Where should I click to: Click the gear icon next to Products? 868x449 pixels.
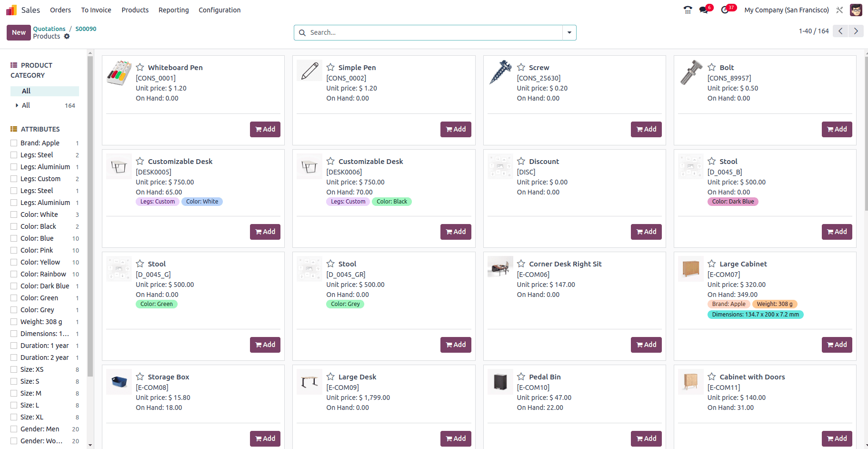[67, 36]
